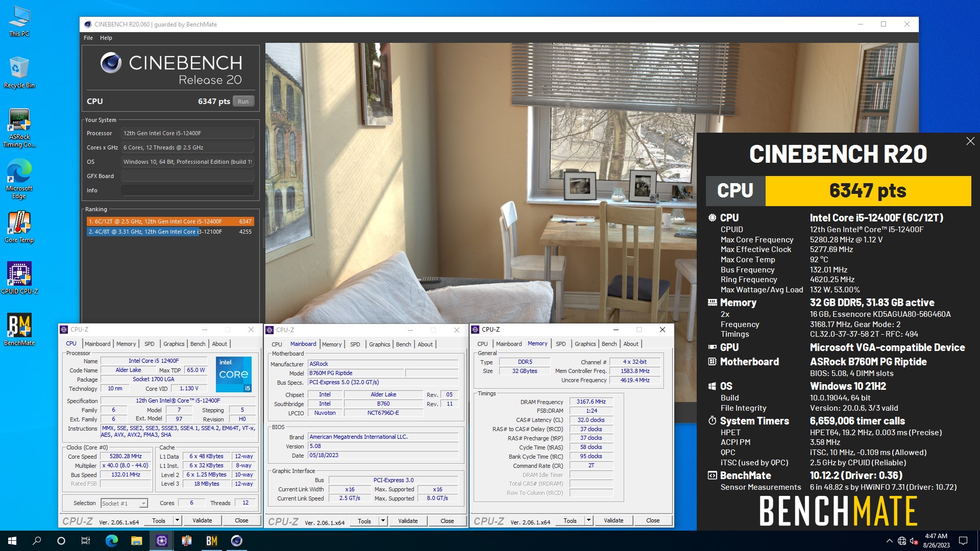Viewport: 980px width, 551px height.
Task: Switch to Cinebench taskbar icon
Action: [236, 541]
